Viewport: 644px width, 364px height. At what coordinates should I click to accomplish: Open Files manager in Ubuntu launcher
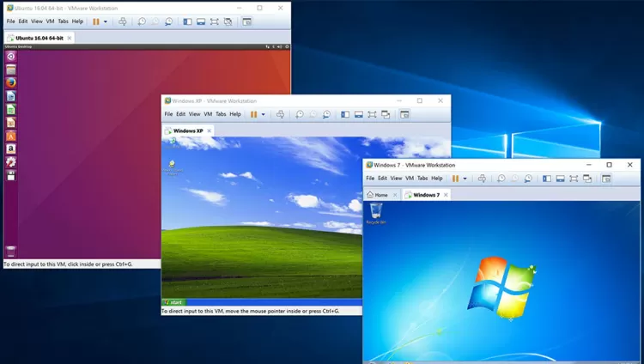[11, 70]
